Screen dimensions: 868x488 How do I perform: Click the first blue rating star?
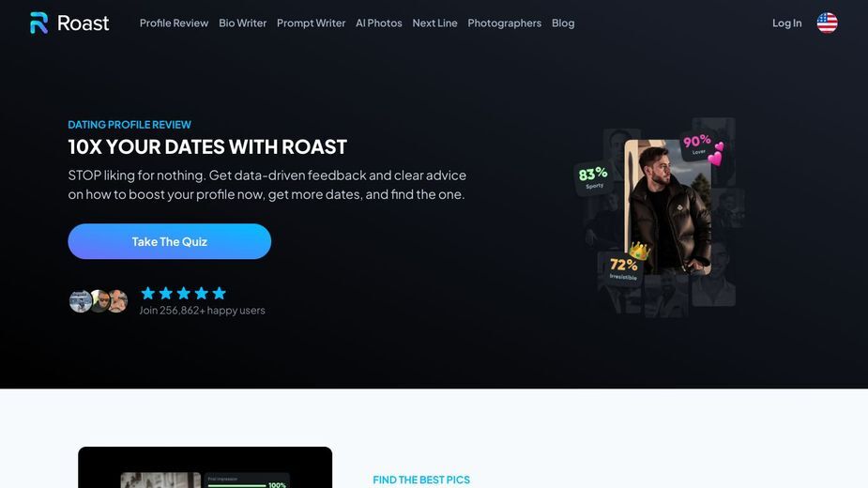click(x=148, y=293)
